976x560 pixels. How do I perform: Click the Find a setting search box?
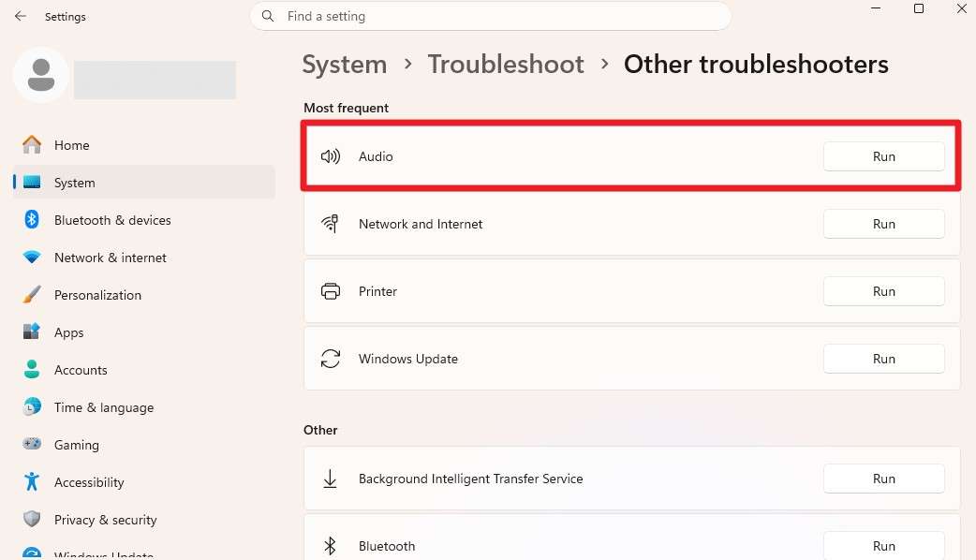[491, 16]
